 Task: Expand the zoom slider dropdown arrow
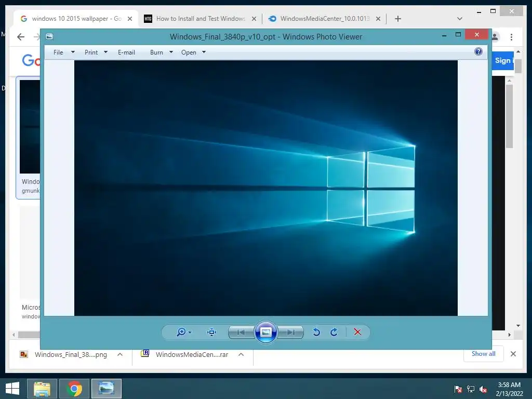pos(190,332)
